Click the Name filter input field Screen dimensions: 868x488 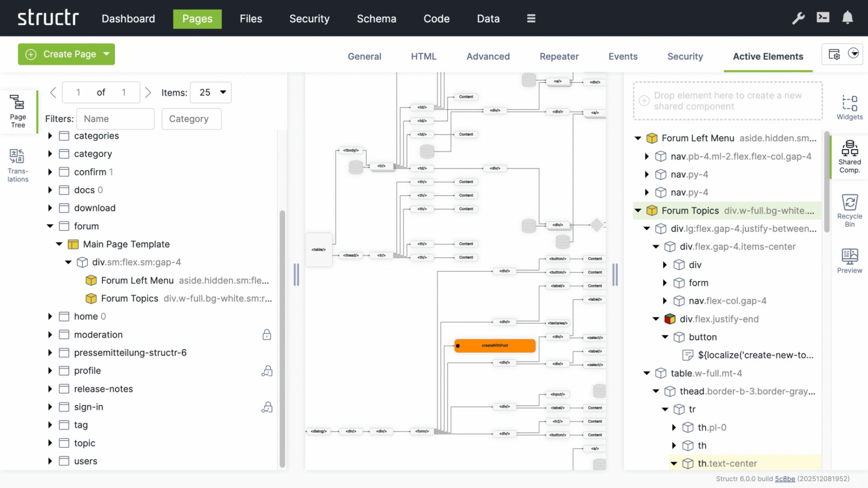point(115,119)
